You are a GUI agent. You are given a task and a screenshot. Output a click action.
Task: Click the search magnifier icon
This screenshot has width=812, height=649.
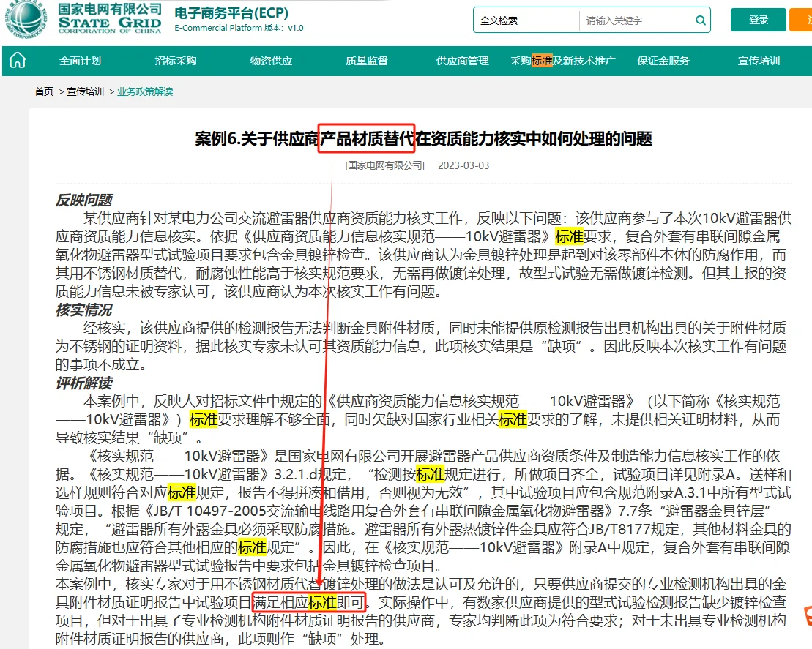tap(700, 20)
